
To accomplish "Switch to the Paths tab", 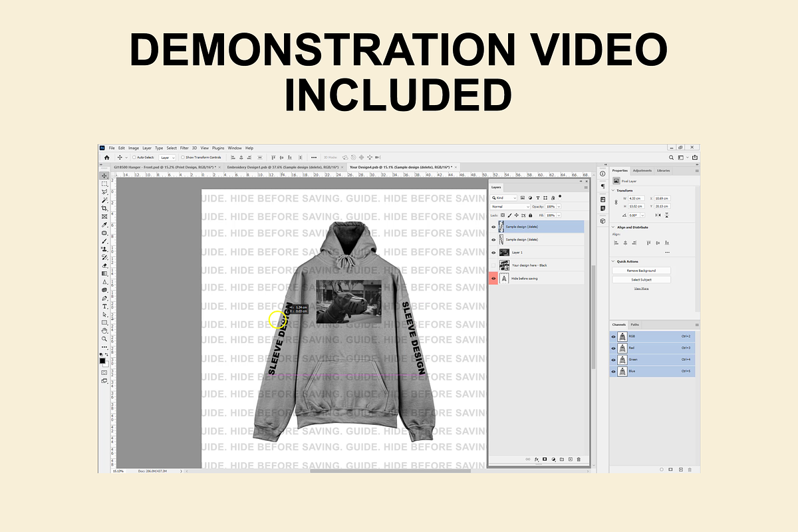I will (x=635, y=324).
